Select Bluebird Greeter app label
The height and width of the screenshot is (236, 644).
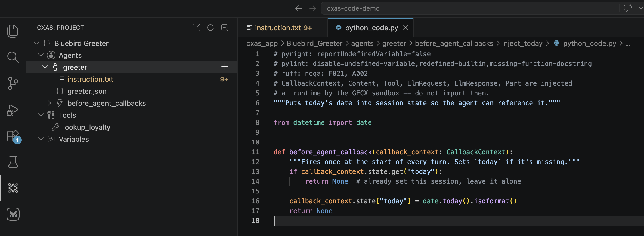[x=81, y=43]
